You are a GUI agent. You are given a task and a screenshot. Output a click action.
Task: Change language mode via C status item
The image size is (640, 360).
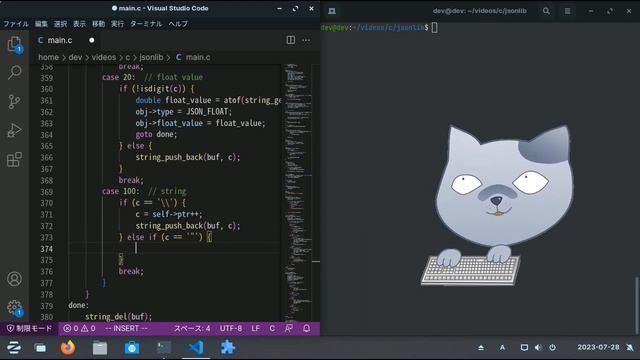(272, 329)
